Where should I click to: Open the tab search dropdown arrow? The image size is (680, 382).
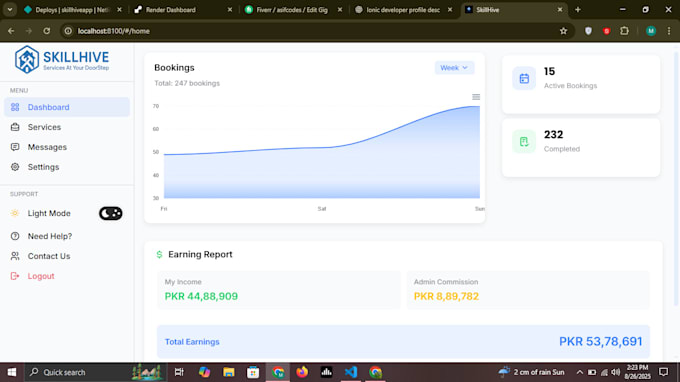[x=10, y=10]
